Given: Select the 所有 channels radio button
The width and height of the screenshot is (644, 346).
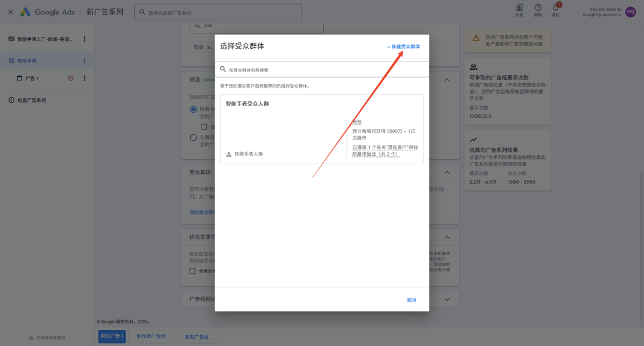Looking at the screenshot, I should (x=193, y=109).
